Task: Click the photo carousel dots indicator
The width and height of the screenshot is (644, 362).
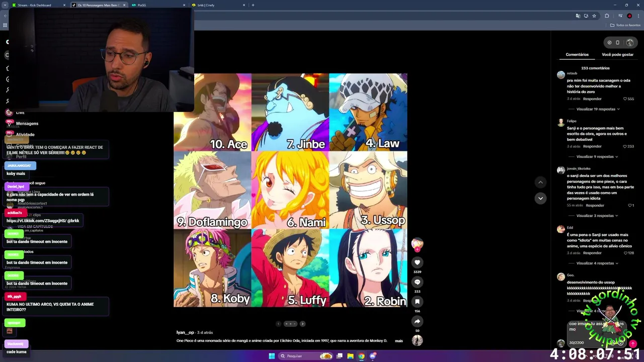Action: [x=290, y=324]
